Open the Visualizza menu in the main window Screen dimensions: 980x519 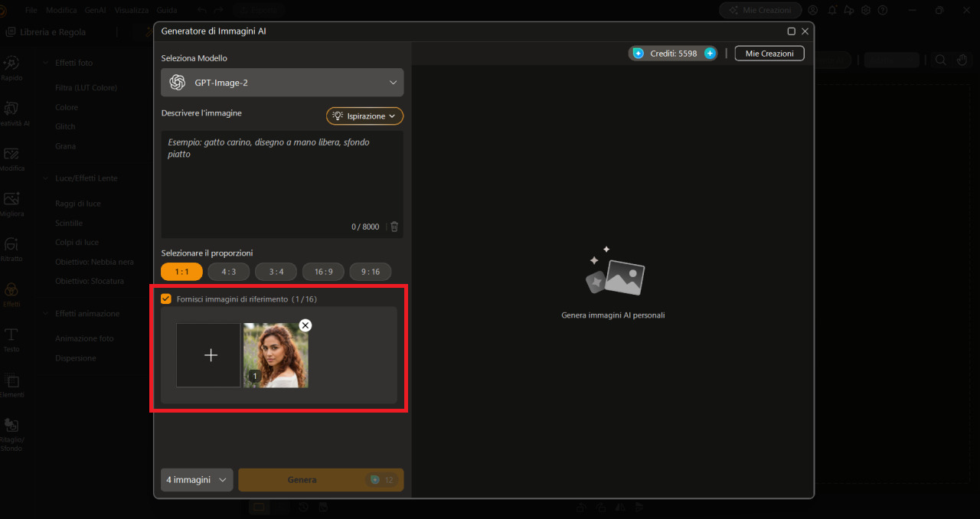132,10
